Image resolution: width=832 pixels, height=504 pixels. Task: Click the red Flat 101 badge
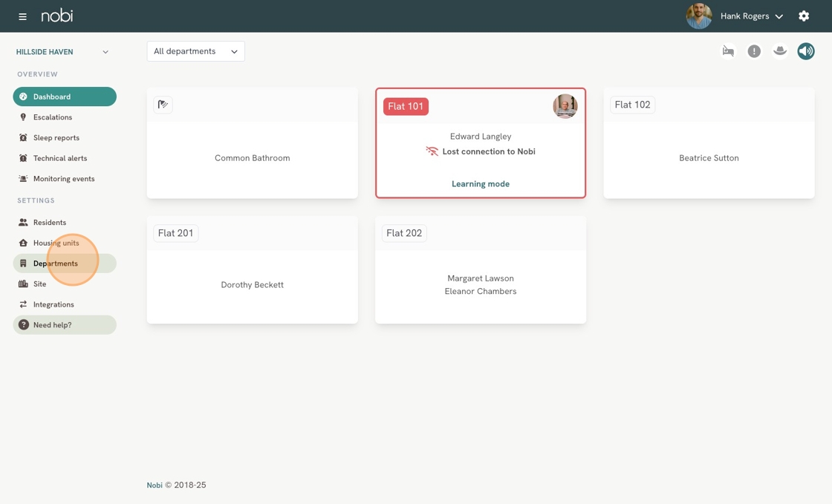406,106
